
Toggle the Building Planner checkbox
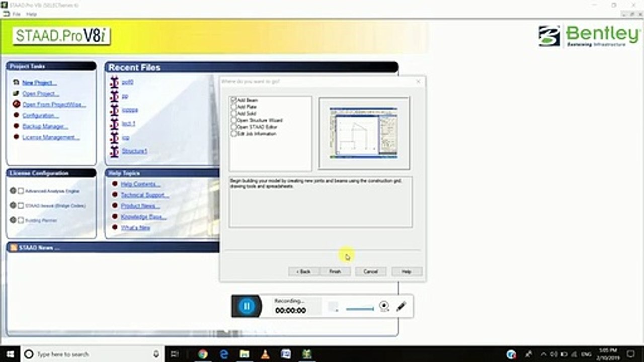pyautogui.click(x=21, y=220)
